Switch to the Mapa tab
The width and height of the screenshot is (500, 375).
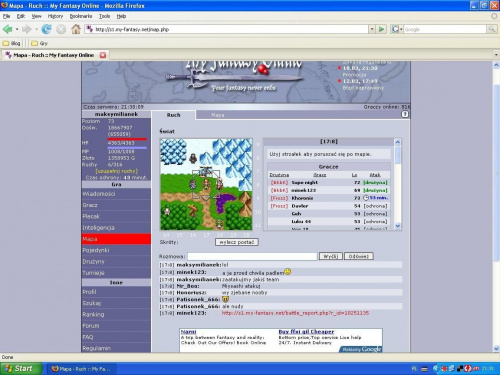coord(218,115)
